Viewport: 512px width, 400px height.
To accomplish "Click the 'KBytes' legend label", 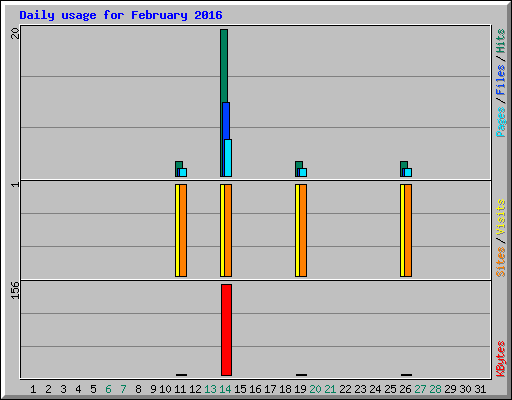I will point(501,359).
